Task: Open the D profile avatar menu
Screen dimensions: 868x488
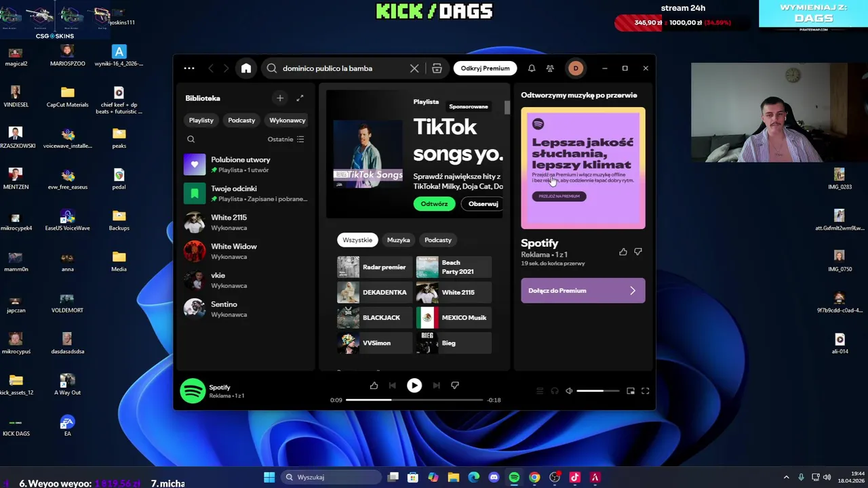Action: [576, 68]
